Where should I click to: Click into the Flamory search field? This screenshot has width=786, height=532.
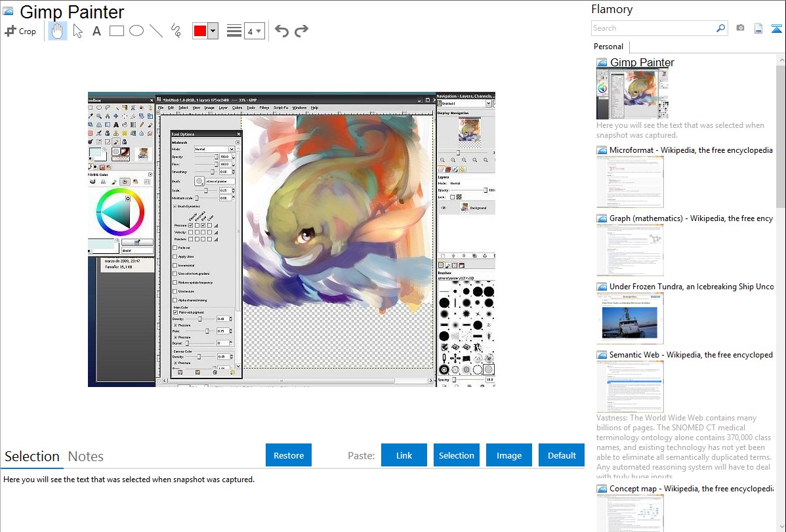click(653, 28)
